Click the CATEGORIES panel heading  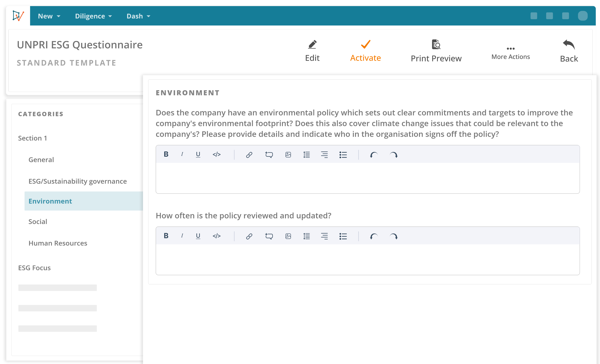[41, 114]
